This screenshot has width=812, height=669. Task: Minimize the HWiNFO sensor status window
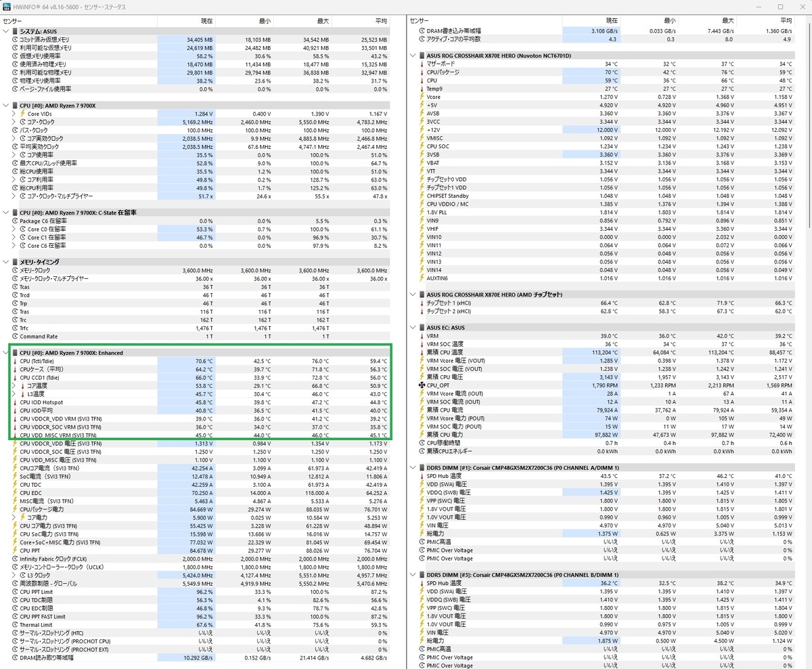pos(760,7)
